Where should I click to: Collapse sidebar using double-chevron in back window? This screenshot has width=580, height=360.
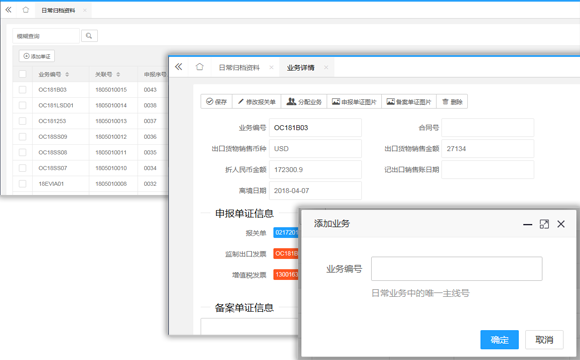(8, 10)
